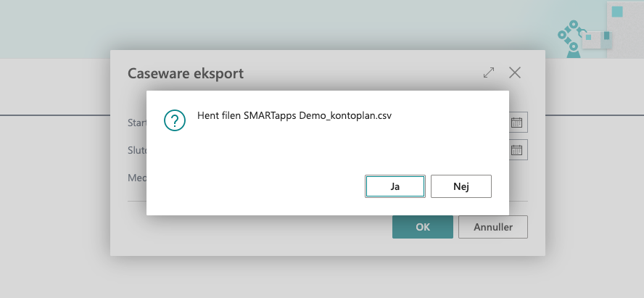Open the calendar picker for the Start date
This screenshot has width=644, height=298.
click(517, 122)
